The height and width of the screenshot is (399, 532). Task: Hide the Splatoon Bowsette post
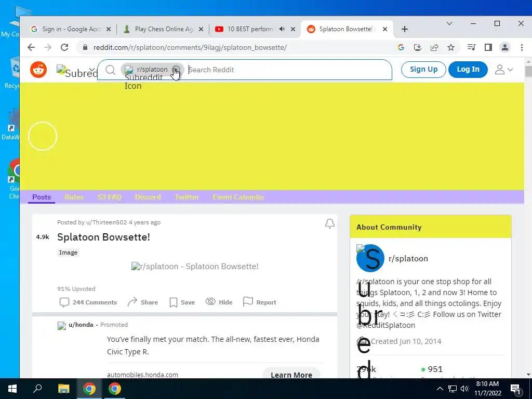pyautogui.click(x=219, y=302)
